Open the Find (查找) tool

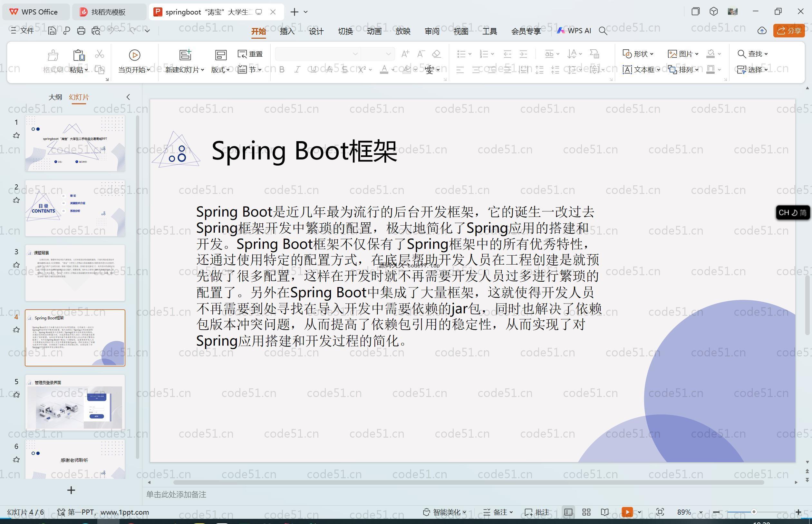point(752,54)
